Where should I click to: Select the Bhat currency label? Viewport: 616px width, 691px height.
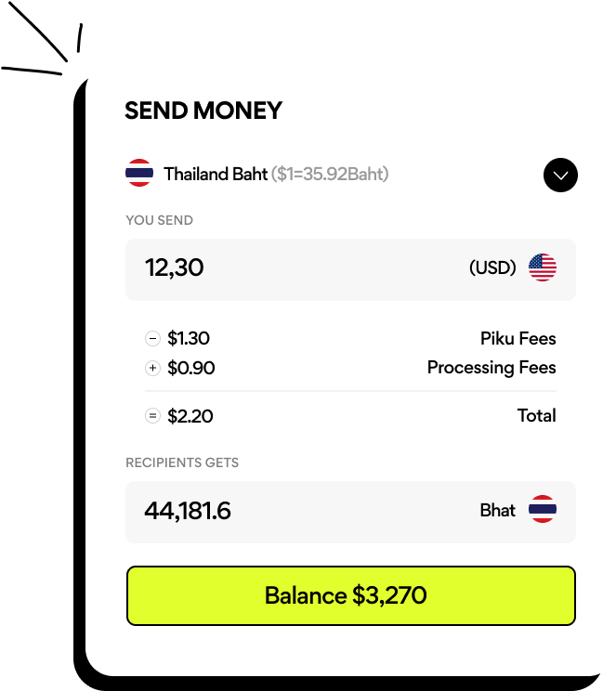pyautogui.click(x=497, y=510)
